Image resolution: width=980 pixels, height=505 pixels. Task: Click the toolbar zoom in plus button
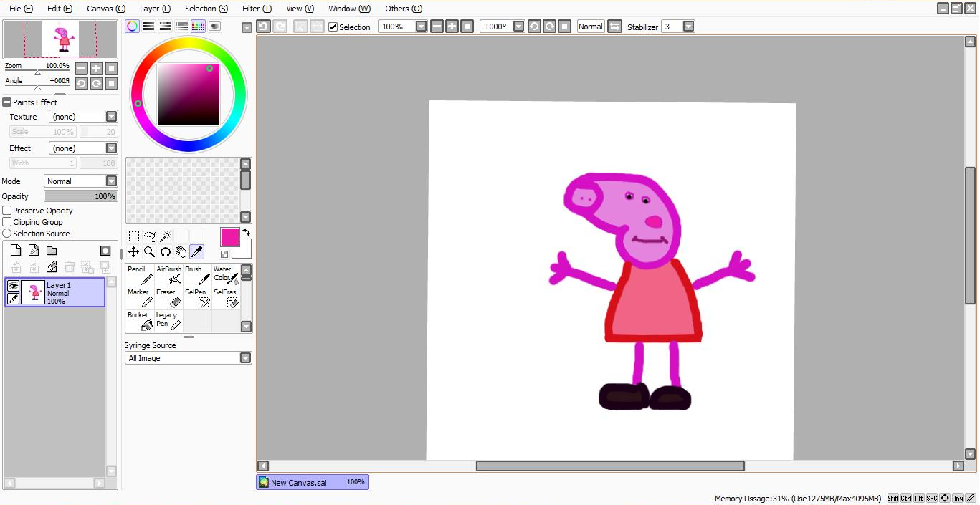tap(452, 27)
